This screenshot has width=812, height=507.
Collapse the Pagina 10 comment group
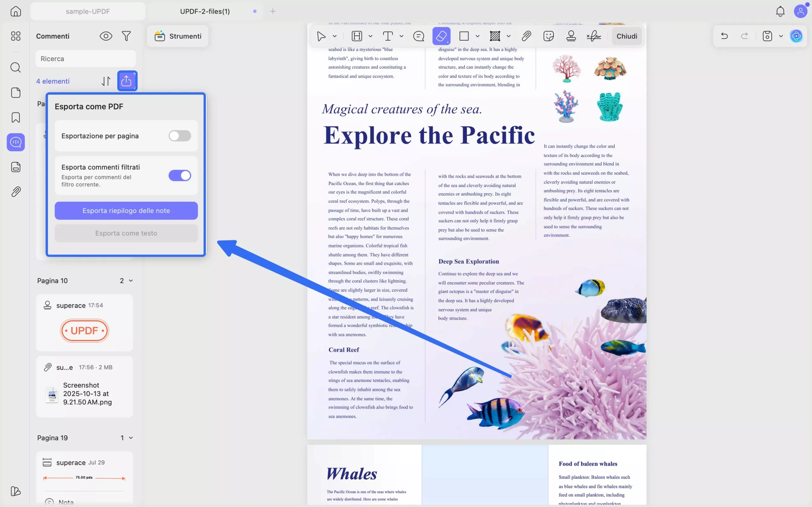131,281
